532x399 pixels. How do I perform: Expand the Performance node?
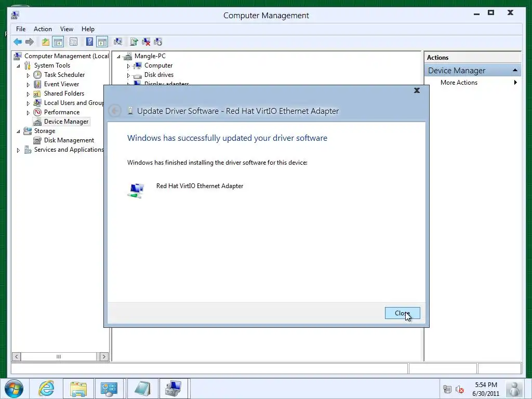point(28,113)
